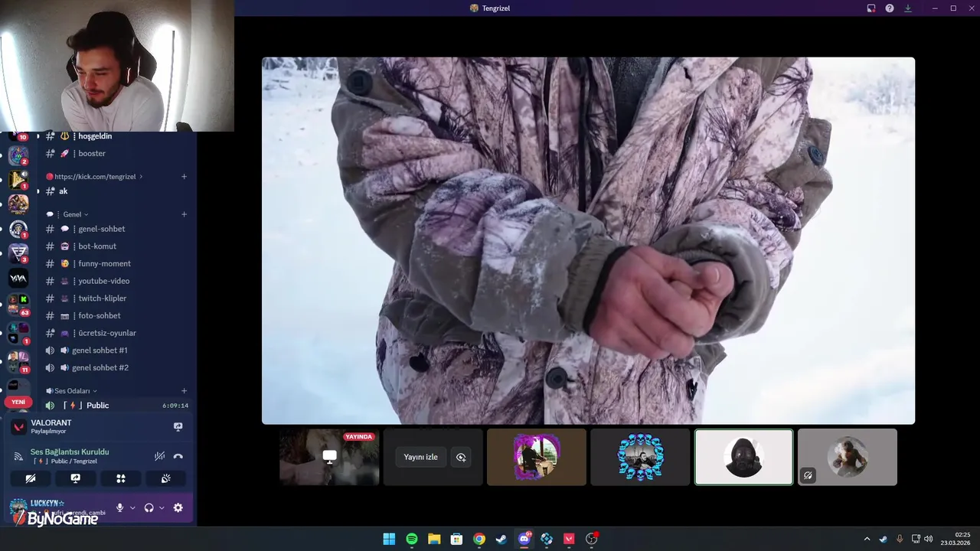Add channel to kick.com/tengrizel category
Screen dimensions: 980x551
click(x=184, y=177)
